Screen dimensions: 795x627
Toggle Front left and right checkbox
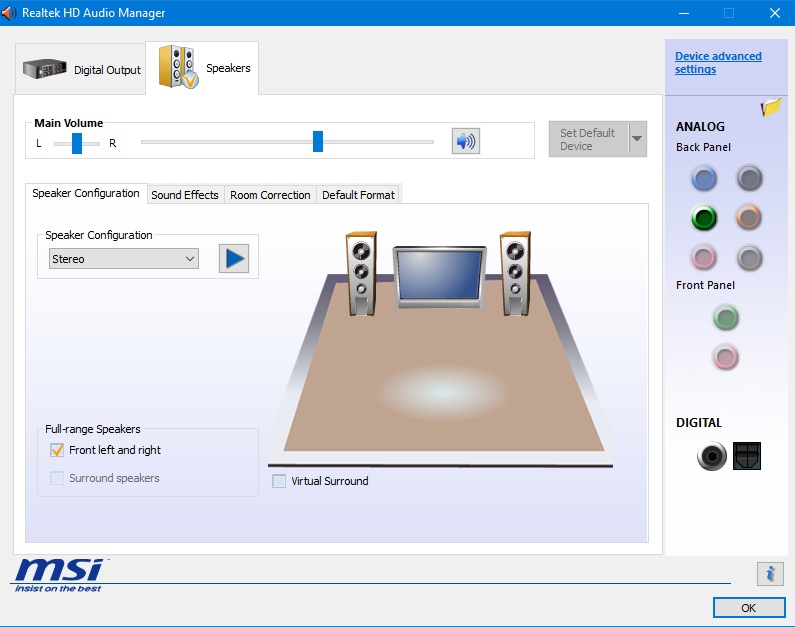[x=57, y=450]
